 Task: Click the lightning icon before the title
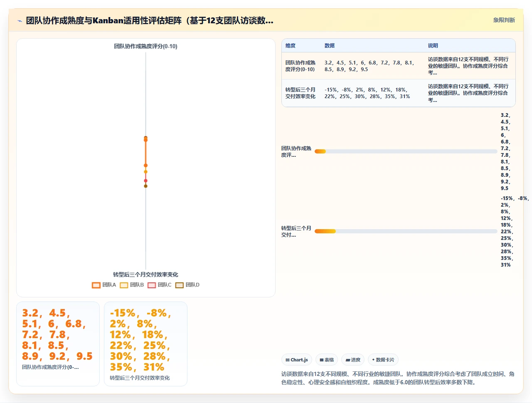[20, 21]
